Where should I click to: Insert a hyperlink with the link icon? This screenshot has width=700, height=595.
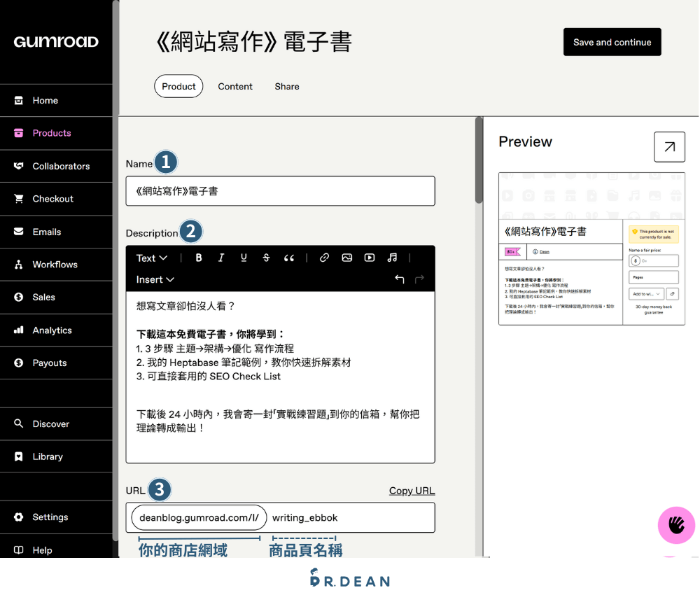pos(324,258)
